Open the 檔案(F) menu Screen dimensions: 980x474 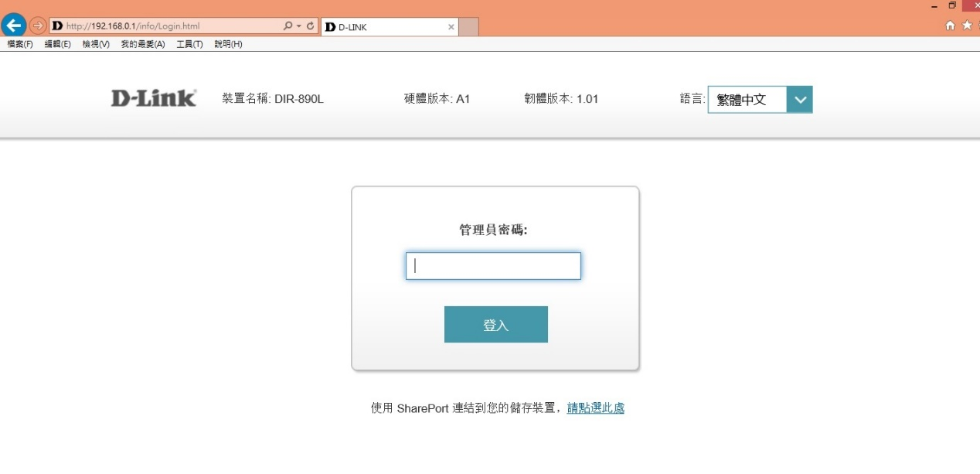tap(20, 45)
